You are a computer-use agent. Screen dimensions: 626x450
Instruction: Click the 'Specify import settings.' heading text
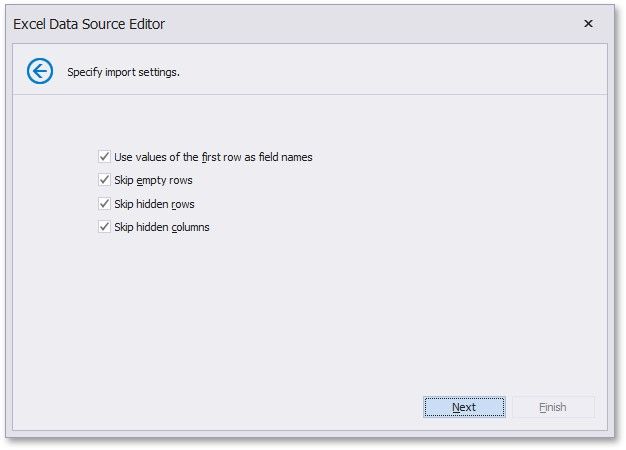click(x=123, y=72)
